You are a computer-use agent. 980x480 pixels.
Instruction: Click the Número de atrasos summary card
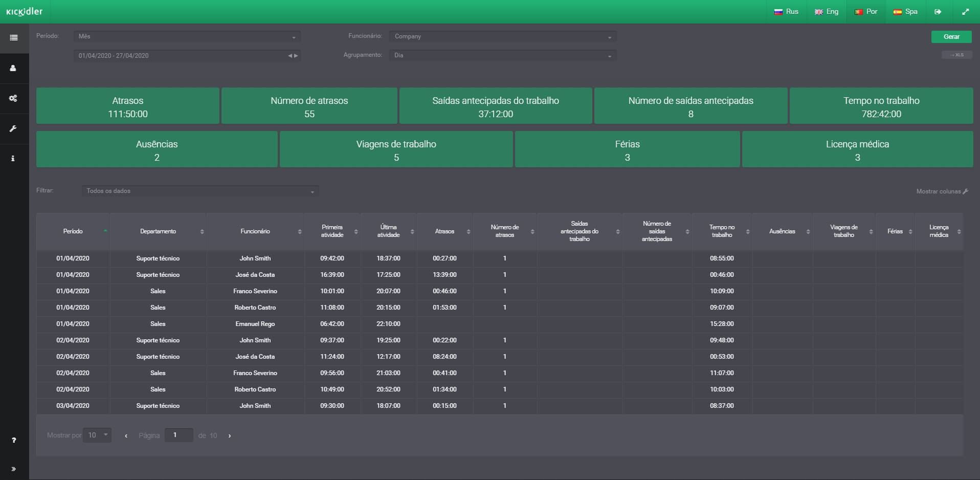click(309, 106)
